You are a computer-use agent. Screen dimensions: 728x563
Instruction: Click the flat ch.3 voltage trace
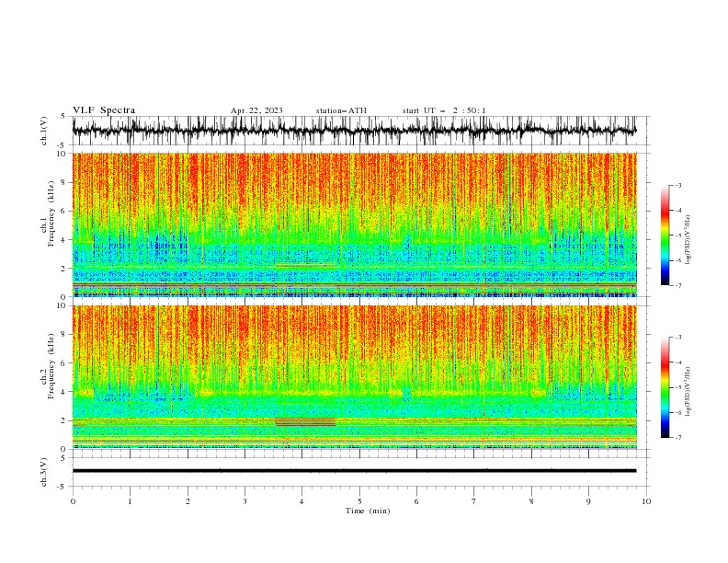coord(354,471)
